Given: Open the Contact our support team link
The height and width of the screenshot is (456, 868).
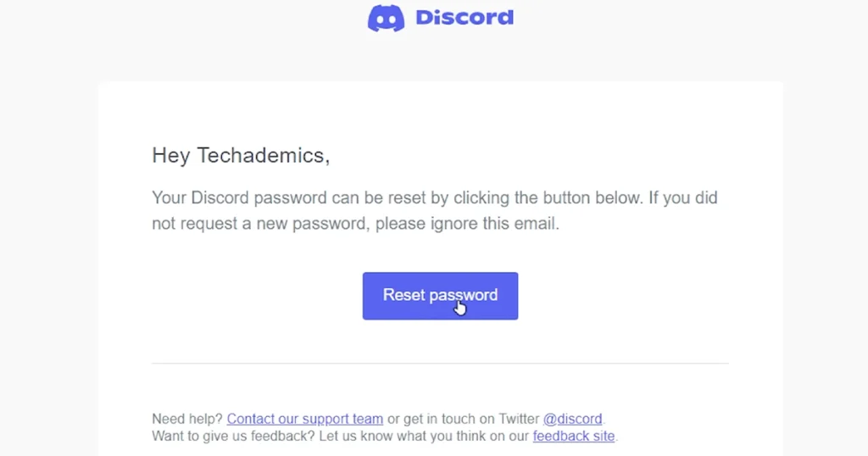Looking at the screenshot, I should coord(305,419).
